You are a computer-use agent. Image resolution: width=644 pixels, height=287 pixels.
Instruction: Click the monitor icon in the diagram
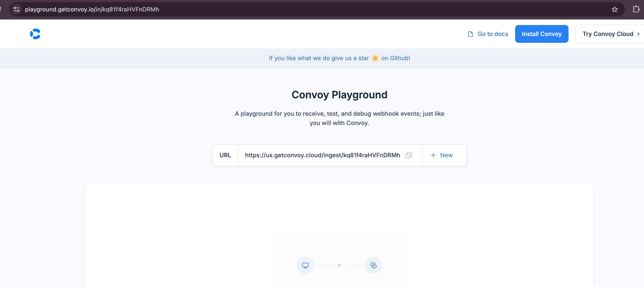pos(305,265)
